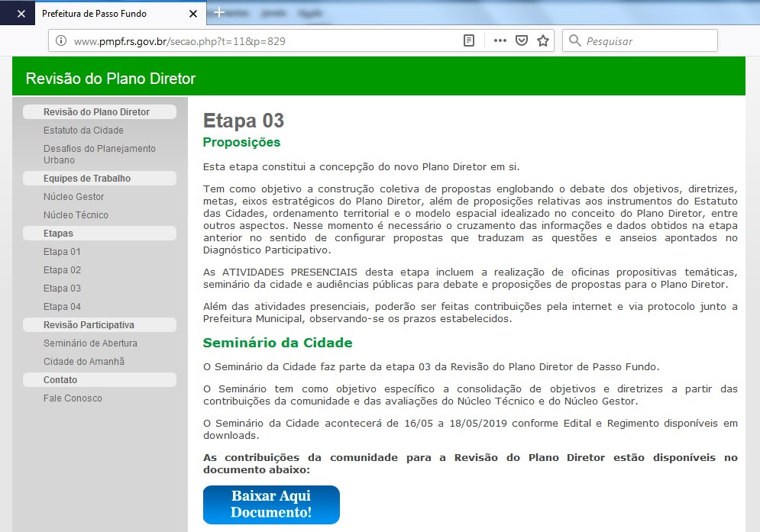Screen dimensions: 760x532
Task: Bookmark this page with the star icon
Action: click(x=543, y=41)
